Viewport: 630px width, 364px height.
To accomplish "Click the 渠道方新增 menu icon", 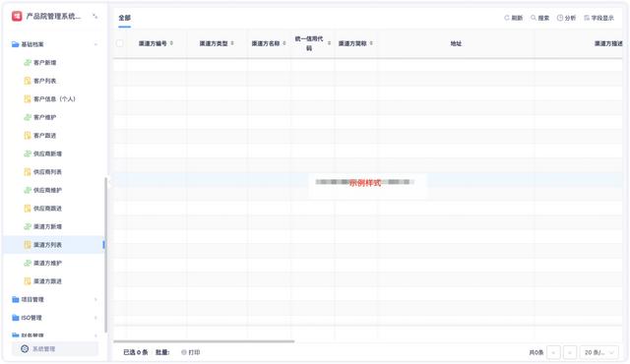I will [28, 226].
